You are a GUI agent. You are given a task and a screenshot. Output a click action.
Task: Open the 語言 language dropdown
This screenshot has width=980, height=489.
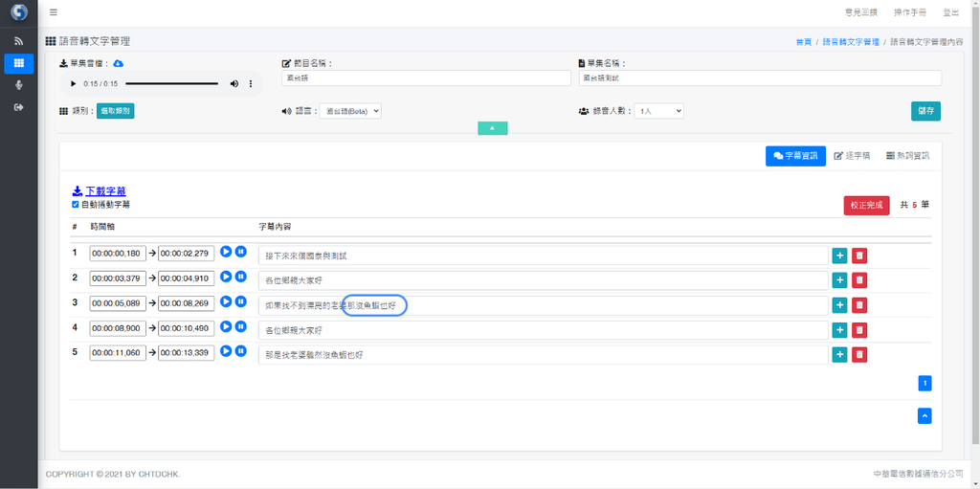pyautogui.click(x=350, y=111)
